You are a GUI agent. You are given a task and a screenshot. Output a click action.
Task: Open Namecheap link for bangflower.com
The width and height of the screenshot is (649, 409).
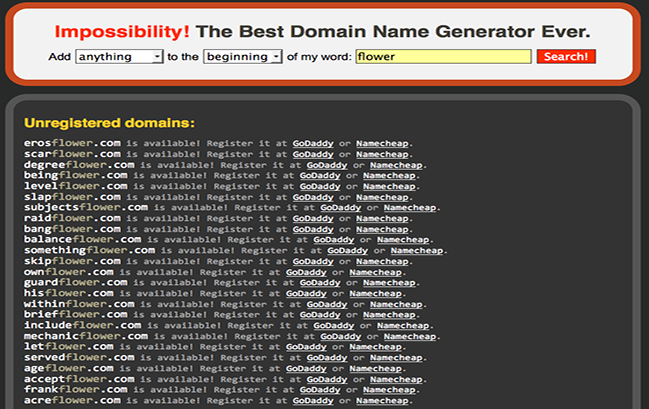click(382, 229)
